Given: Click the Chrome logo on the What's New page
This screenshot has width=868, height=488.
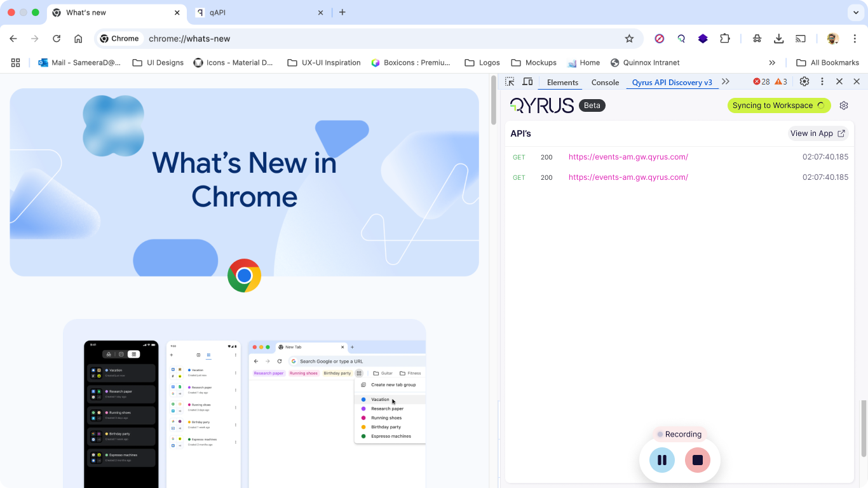Looking at the screenshot, I should pyautogui.click(x=245, y=276).
